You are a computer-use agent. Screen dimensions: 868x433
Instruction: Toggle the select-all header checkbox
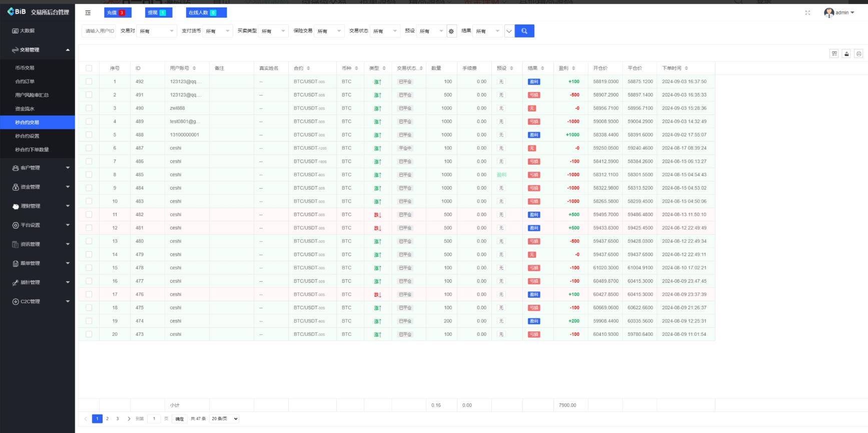(x=89, y=68)
